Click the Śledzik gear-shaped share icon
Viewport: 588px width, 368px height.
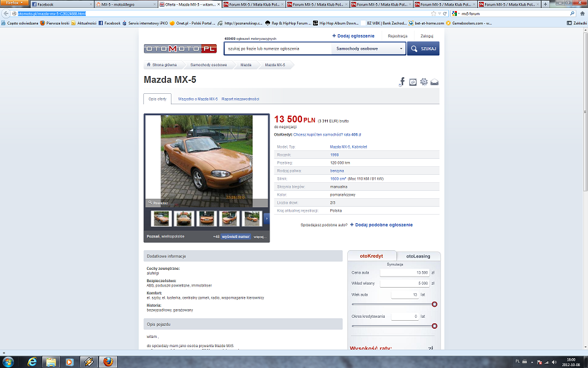[x=423, y=82]
